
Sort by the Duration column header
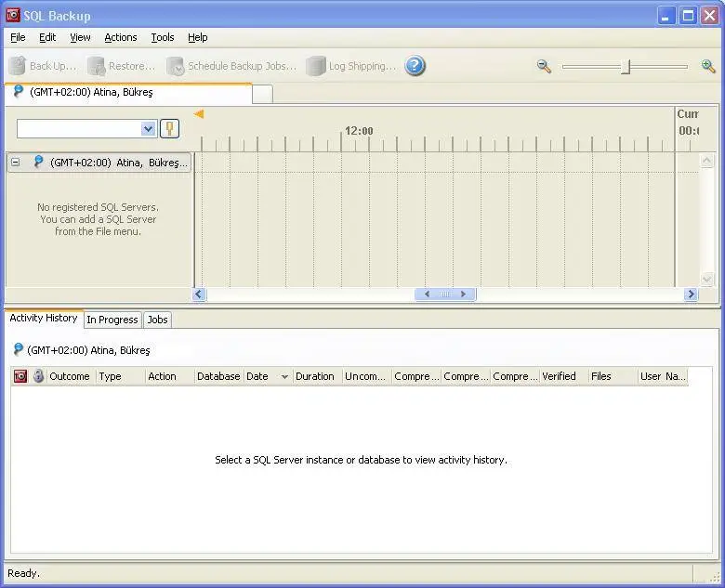[317, 376]
